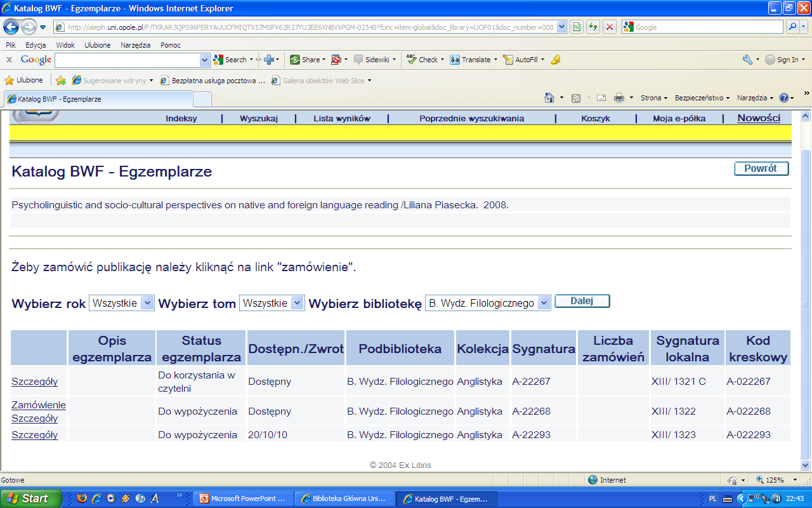Click the Wyszukaj navigation link
Screen dimensions: 812x508
point(259,118)
